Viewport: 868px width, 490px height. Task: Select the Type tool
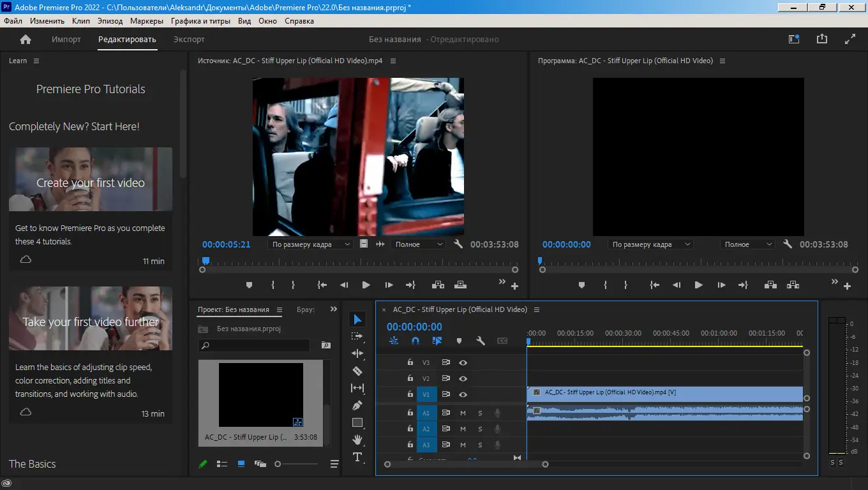point(357,457)
